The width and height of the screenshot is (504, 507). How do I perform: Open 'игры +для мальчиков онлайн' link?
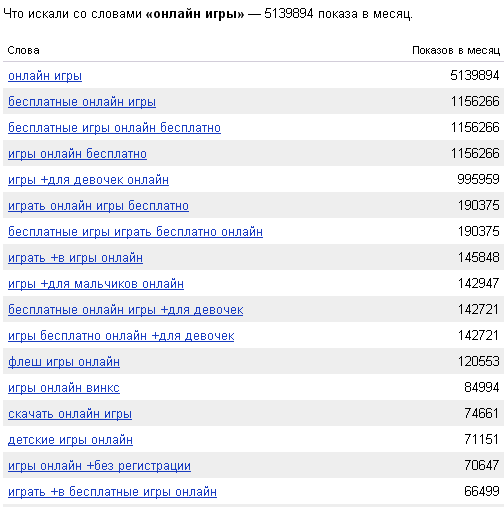96,284
